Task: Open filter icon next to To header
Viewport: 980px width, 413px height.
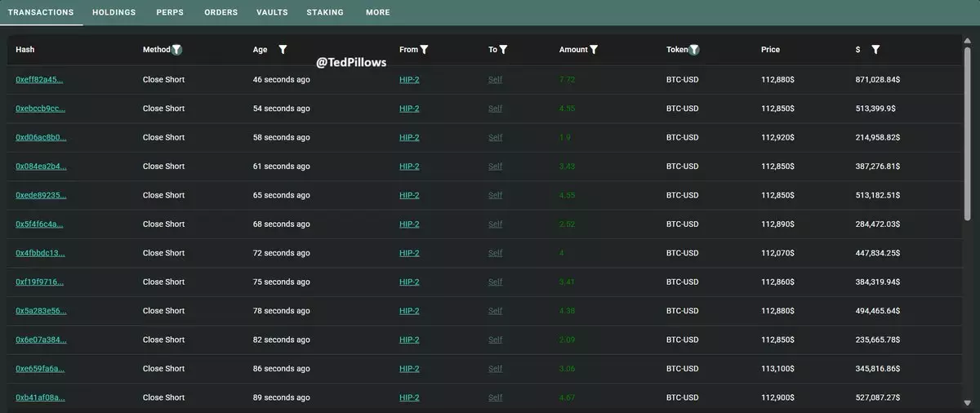Action: tap(503, 50)
